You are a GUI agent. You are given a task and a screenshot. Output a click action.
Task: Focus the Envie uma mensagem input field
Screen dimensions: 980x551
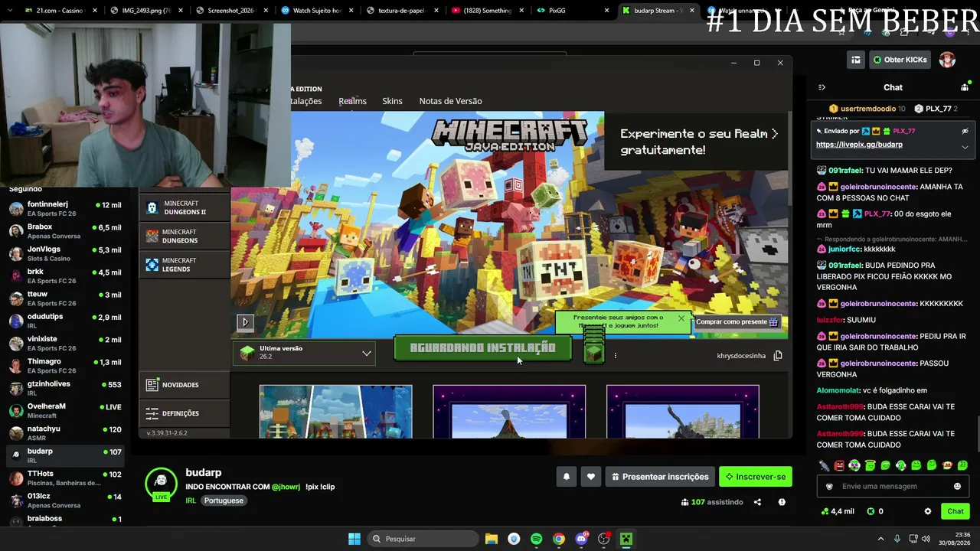(x=893, y=486)
